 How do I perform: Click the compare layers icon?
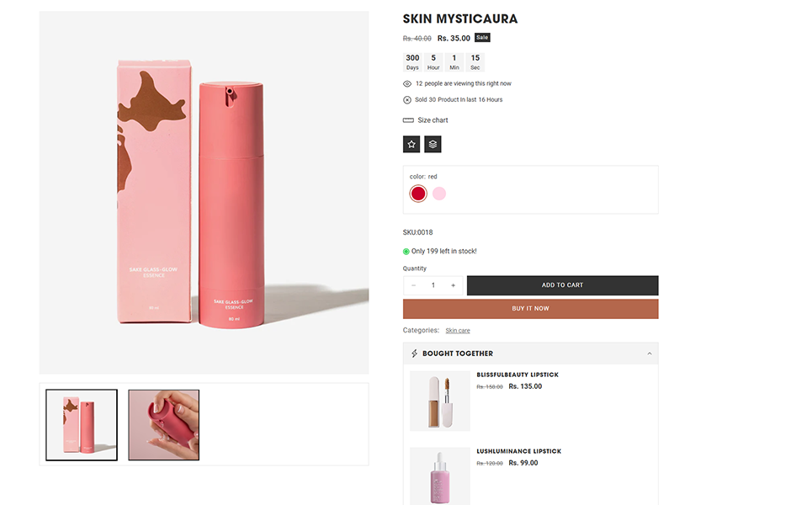[x=433, y=144]
